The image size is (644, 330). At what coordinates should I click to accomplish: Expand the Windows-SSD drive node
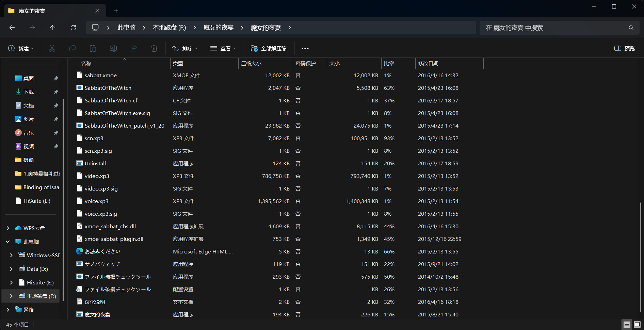point(11,255)
